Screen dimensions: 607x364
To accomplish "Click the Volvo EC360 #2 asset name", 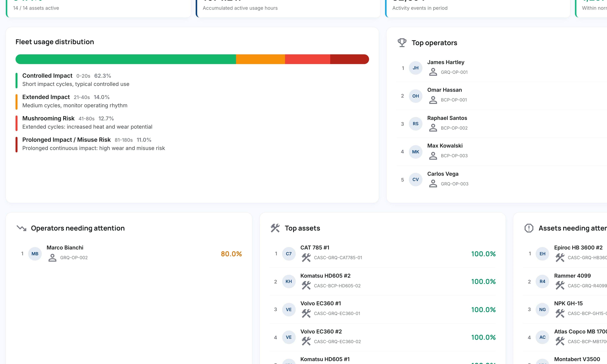I will coord(321,332).
